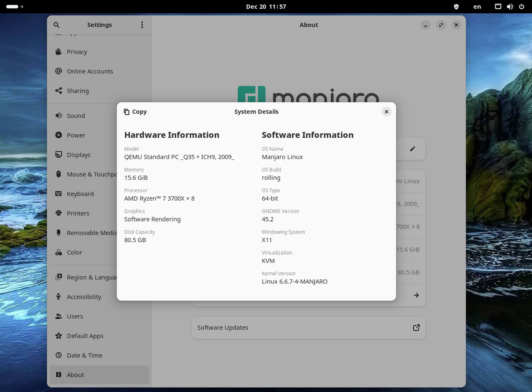
Task: Click the search icon in Settings sidebar
Action: [x=56, y=25]
